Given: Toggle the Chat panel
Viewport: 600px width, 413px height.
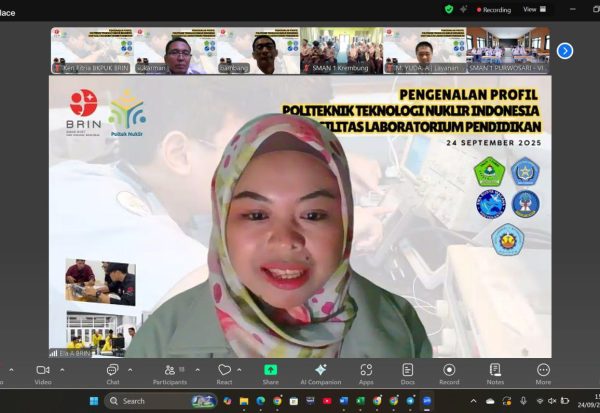Looking at the screenshot, I should [113, 373].
